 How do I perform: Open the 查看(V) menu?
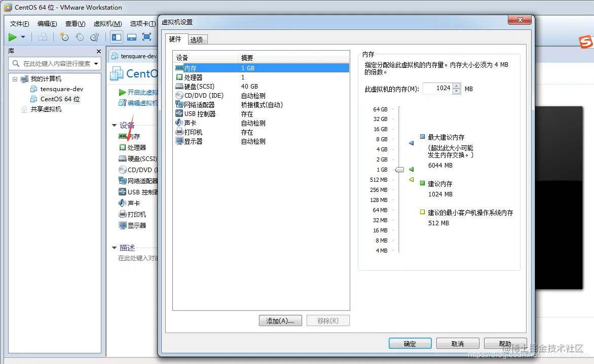75,24
